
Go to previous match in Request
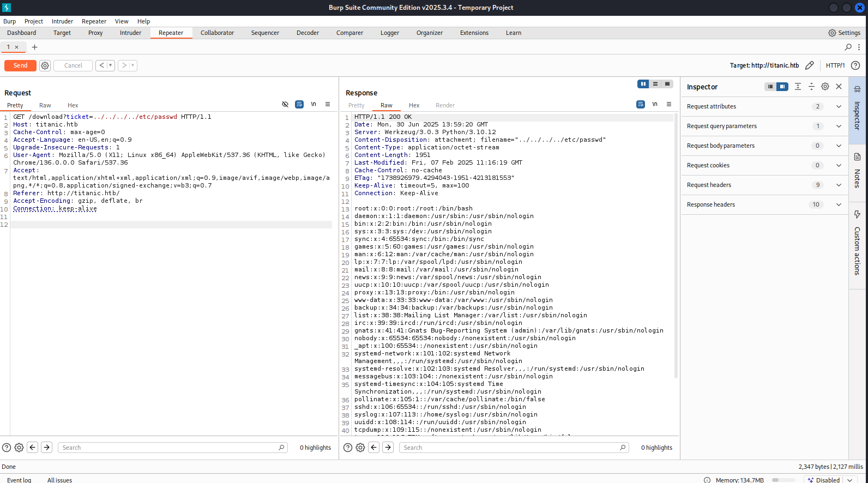click(33, 448)
